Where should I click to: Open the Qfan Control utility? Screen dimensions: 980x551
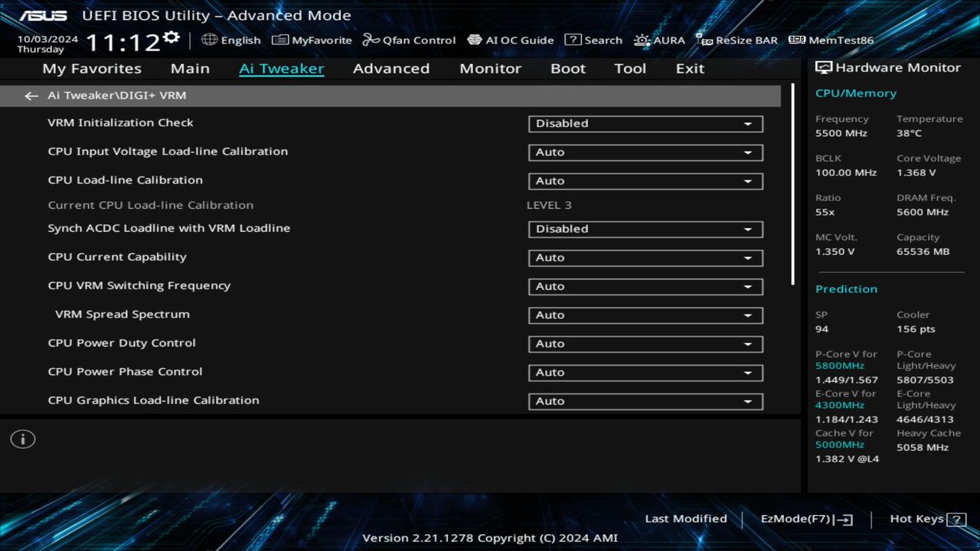409,40
